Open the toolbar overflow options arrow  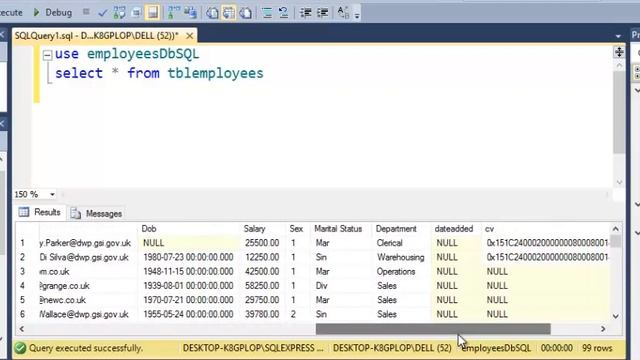[357, 16]
